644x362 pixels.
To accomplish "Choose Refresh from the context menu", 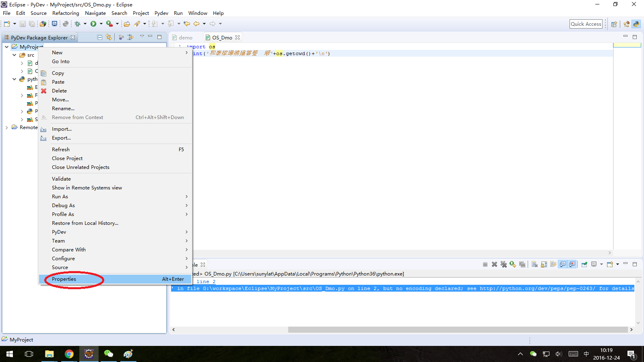I will coord(115,150).
